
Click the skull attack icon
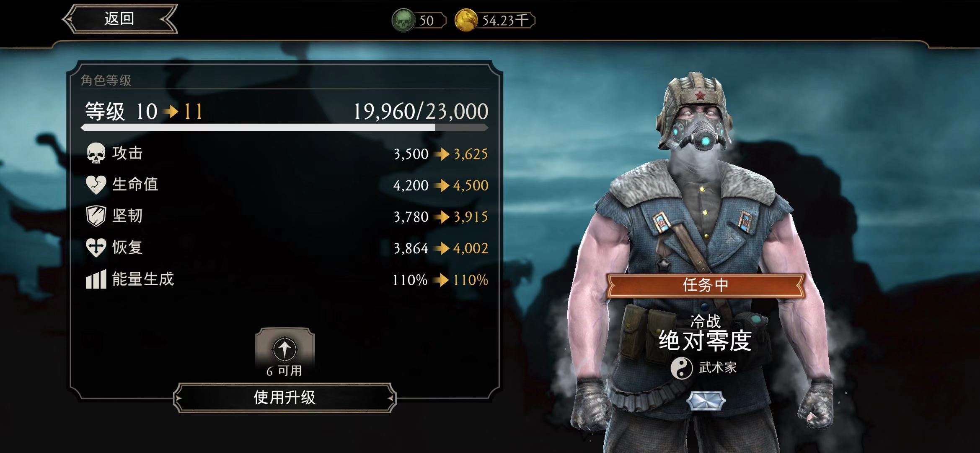click(96, 153)
